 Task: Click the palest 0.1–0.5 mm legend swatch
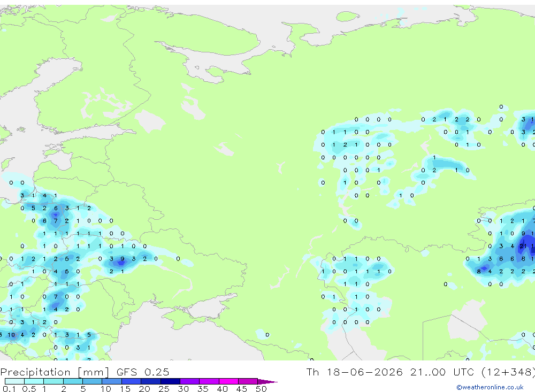[x=14, y=381]
